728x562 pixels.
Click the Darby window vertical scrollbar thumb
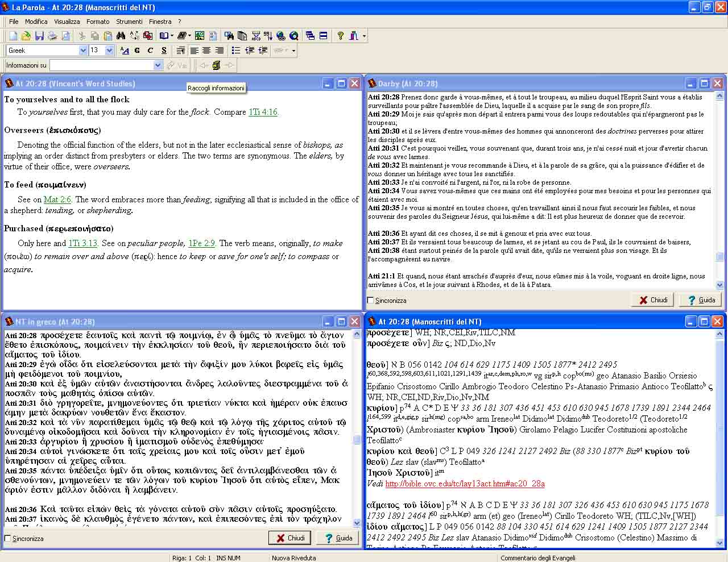click(x=720, y=257)
